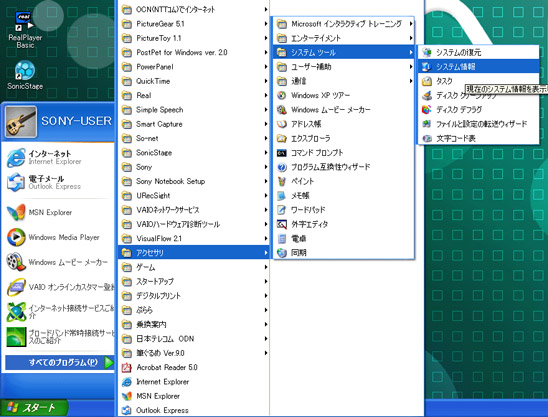The image size is (548, 417).
Task: Open the Windows XP ツアー item
Action: click(344, 95)
